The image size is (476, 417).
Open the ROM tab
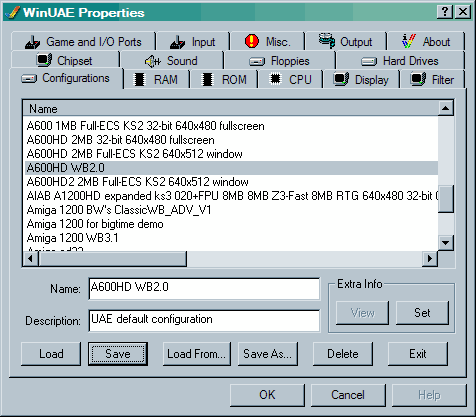tap(224, 79)
